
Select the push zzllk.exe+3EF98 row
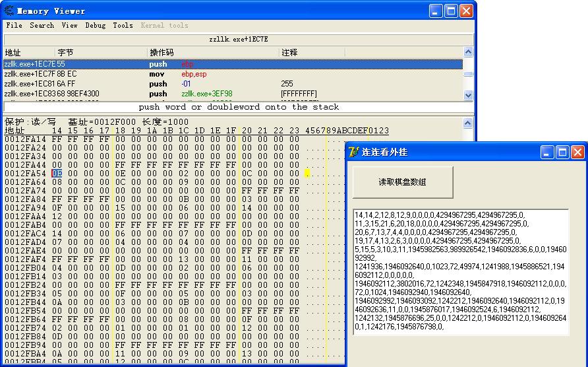(x=233, y=94)
